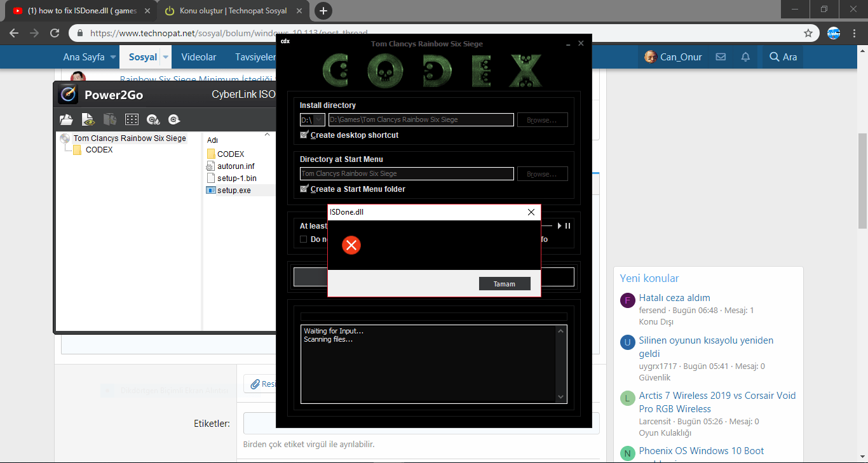Open the Technopat messages envelope icon
The image size is (868, 463).
[x=721, y=57]
